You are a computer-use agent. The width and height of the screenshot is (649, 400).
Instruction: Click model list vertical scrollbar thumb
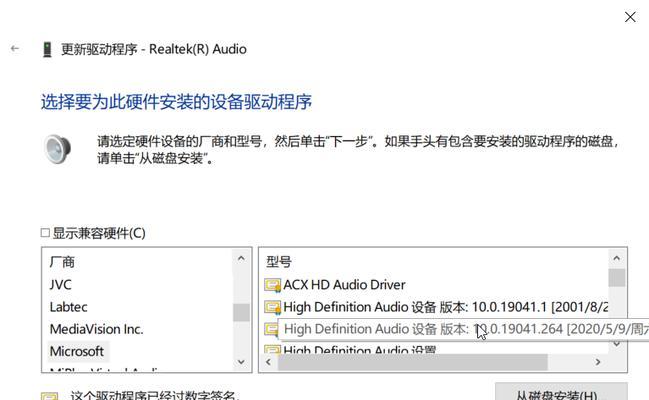[x=617, y=277]
